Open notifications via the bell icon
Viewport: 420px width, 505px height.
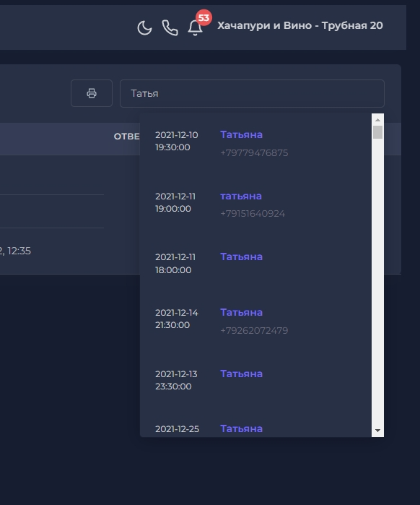pyautogui.click(x=195, y=27)
